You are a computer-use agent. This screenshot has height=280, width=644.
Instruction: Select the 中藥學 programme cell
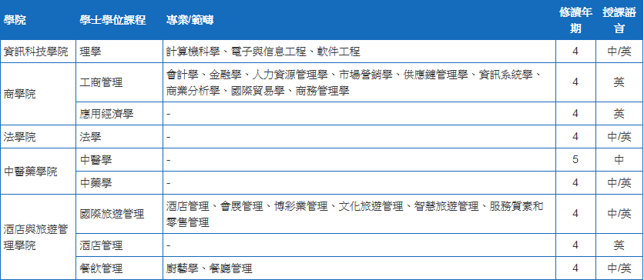coord(119,182)
